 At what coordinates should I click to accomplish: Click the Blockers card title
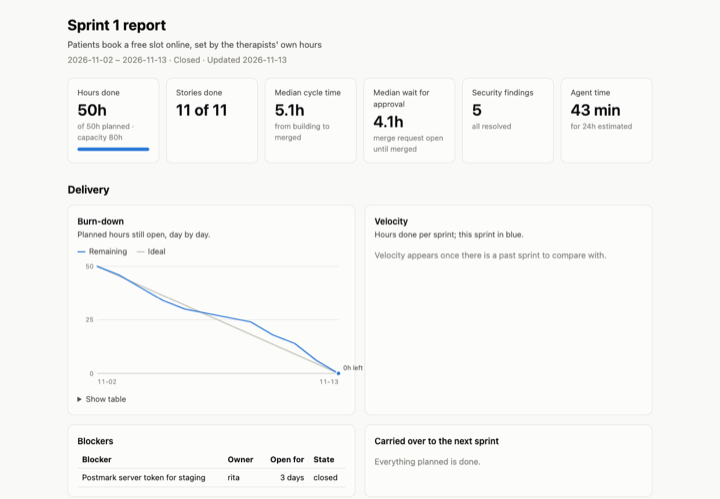tap(95, 441)
